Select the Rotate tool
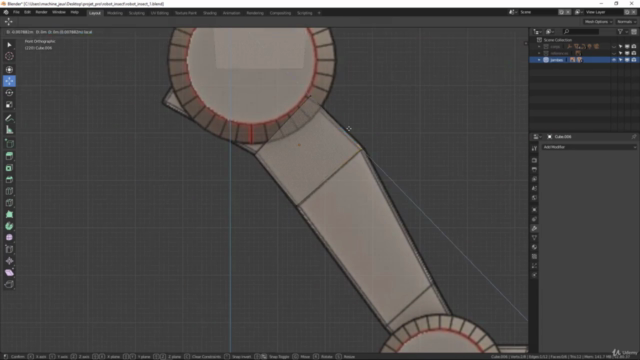640x360 pixels. [9, 93]
